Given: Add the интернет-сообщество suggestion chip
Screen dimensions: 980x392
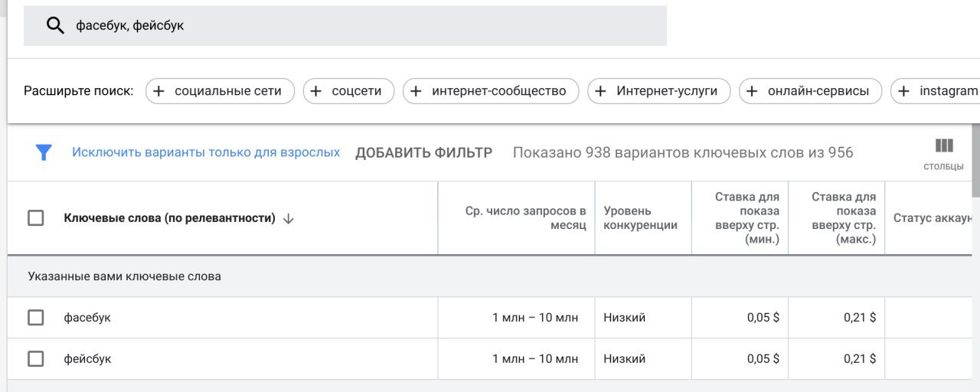Looking at the screenshot, I should pyautogui.click(x=491, y=91).
